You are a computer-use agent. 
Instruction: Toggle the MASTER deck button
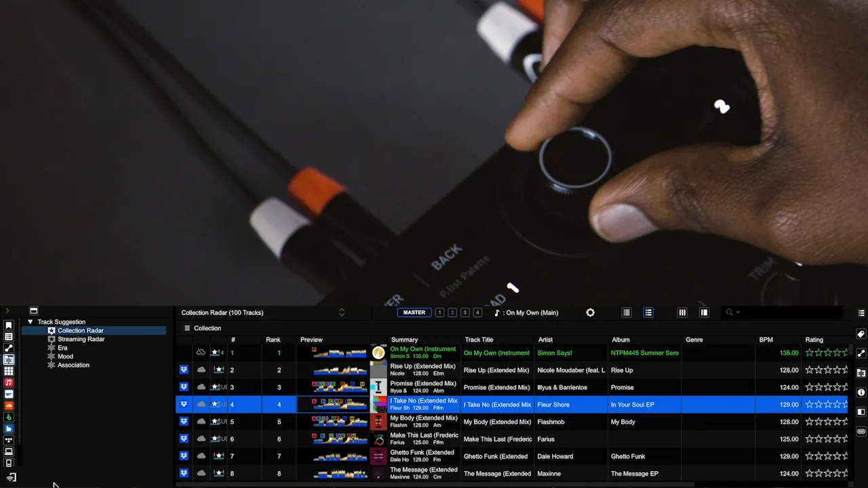414,312
